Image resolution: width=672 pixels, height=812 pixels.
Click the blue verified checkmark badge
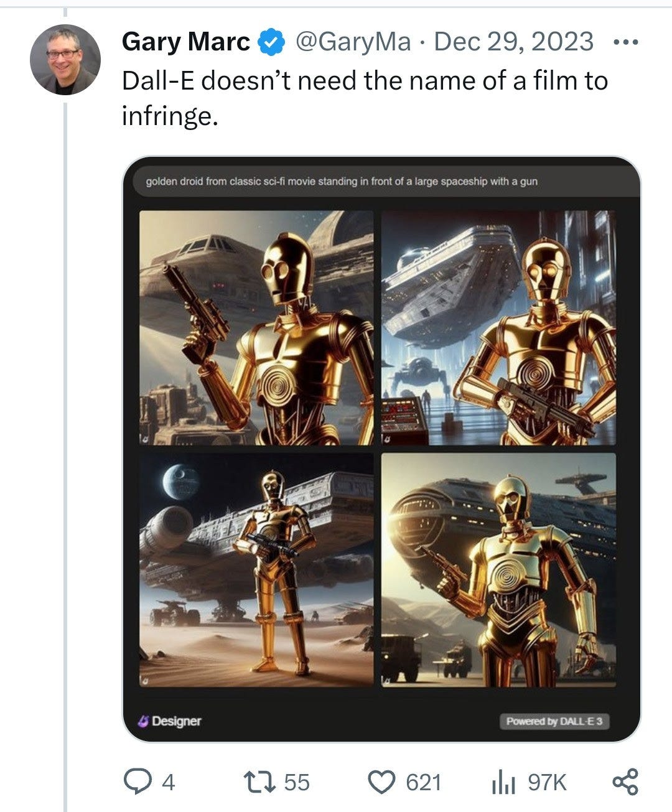click(x=271, y=42)
